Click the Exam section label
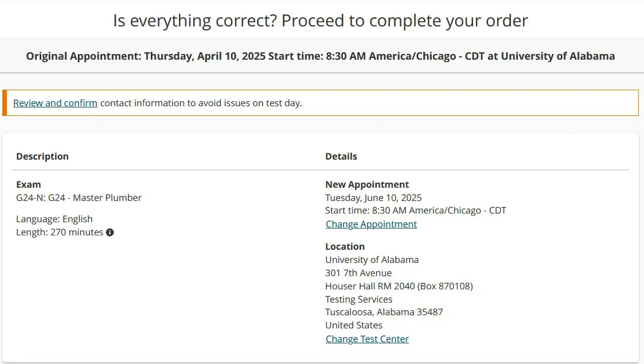This screenshot has width=644, height=364. click(28, 184)
